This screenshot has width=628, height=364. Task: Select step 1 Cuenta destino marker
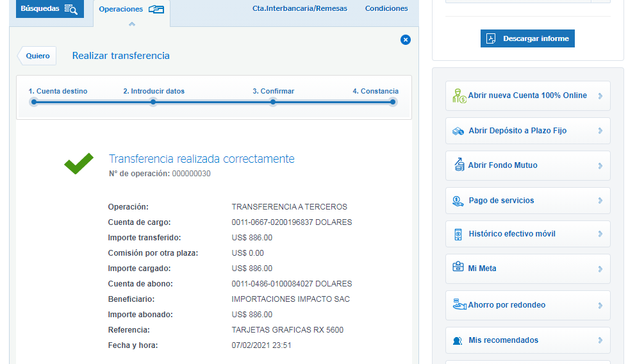tap(34, 102)
